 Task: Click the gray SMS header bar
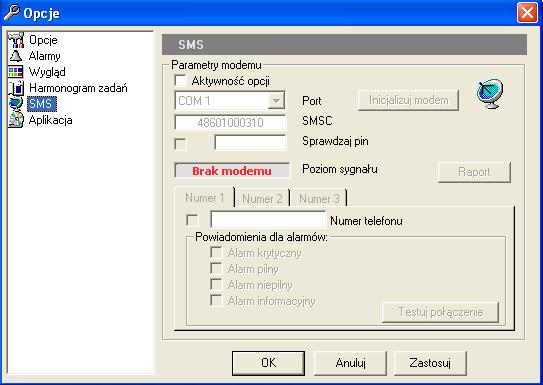tap(345, 45)
